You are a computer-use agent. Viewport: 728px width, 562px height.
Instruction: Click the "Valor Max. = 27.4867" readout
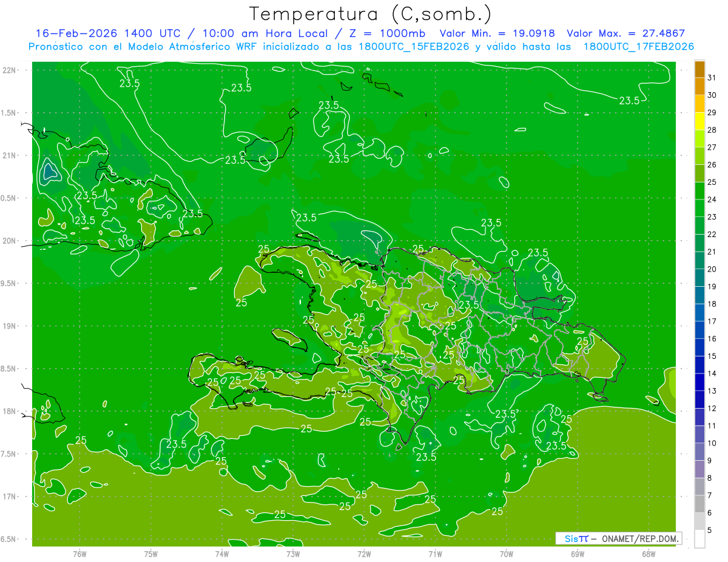625,33
